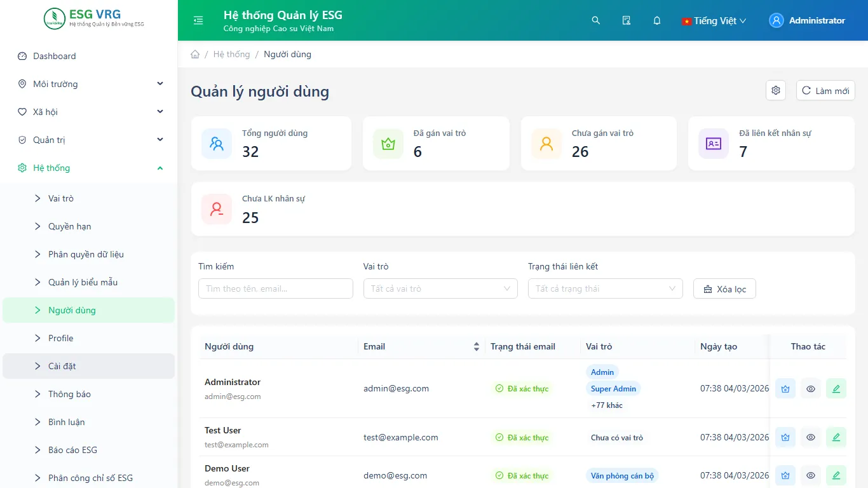Open Bình luận in the sidebar
The width and height of the screenshot is (868, 488).
point(89,422)
